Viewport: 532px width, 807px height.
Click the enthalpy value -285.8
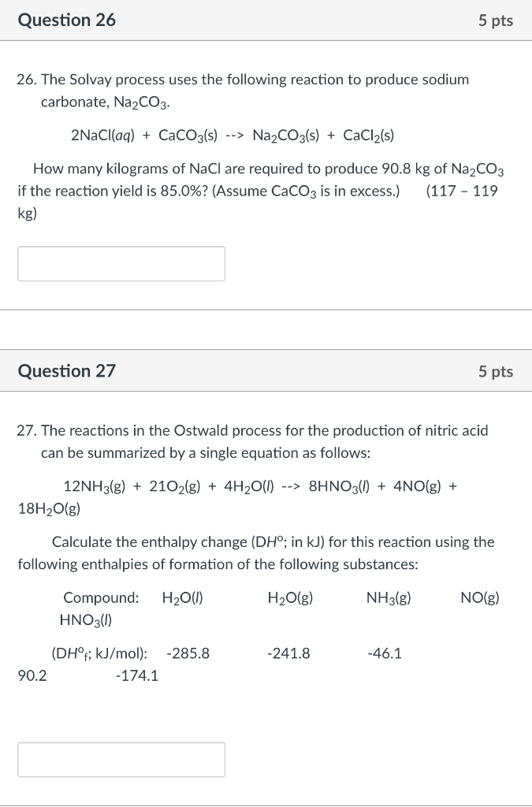[188, 653]
